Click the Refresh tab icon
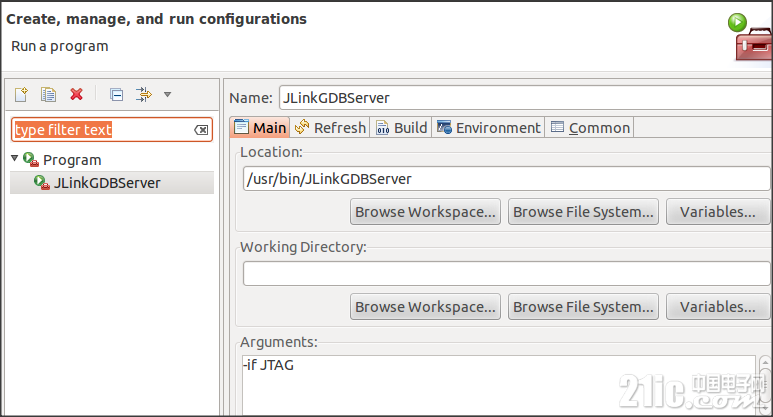This screenshot has width=773, height=417. 302,127
